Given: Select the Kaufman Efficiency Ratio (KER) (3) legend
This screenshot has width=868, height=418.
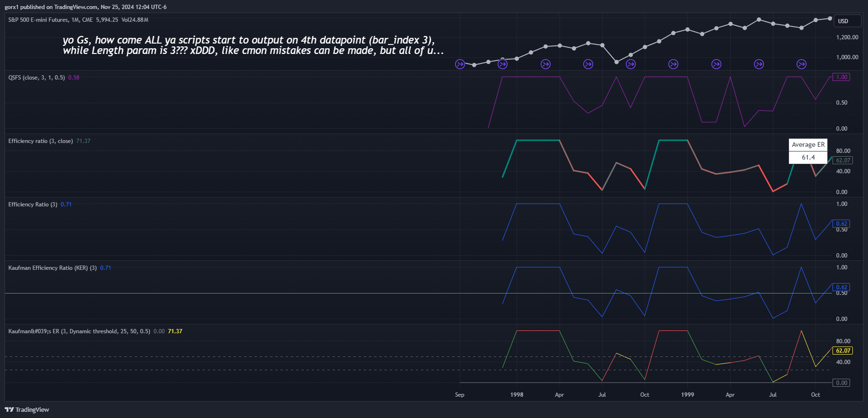Looking at the screenshot, I should (x=53, y=268).
